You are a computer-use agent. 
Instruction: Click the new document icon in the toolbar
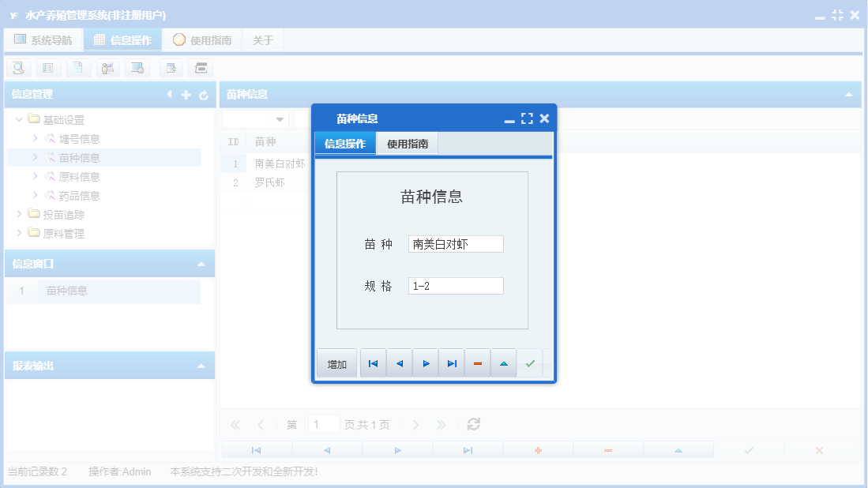coord(78,68)
